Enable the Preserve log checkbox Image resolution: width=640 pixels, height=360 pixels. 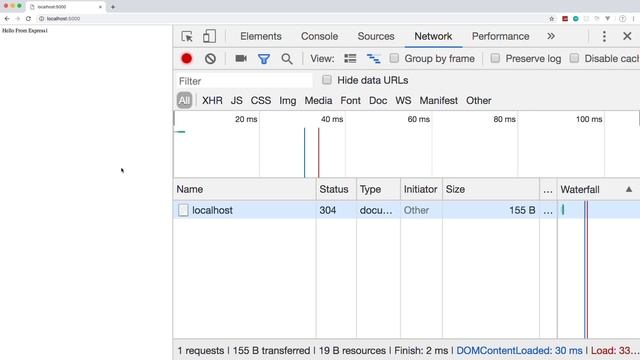click(495, 58)
